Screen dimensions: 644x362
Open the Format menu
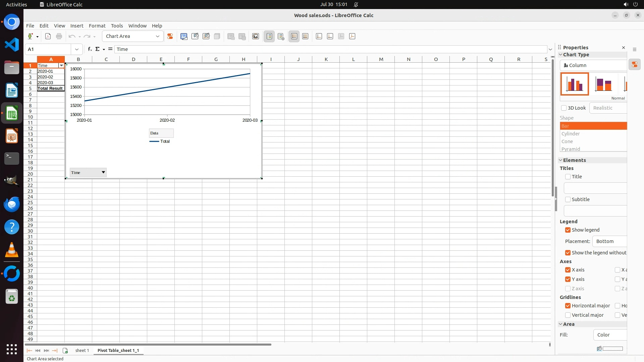pos(97,26)
